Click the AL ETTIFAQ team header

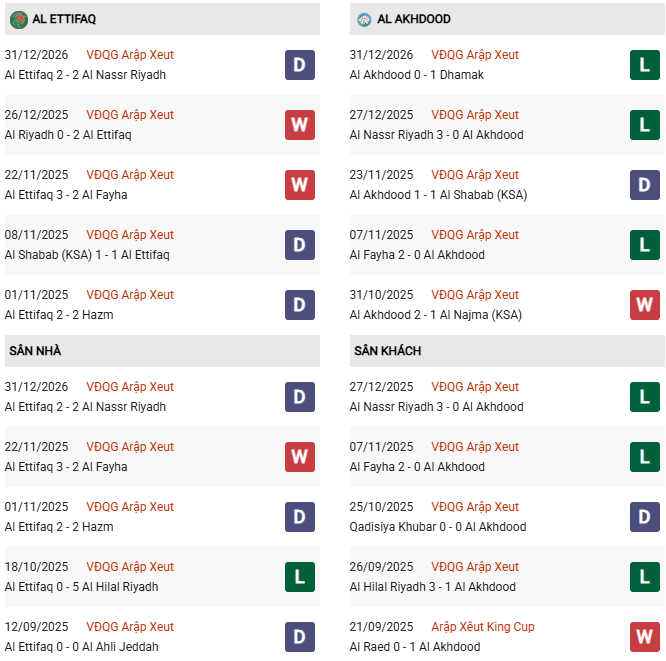pos(65,19)
